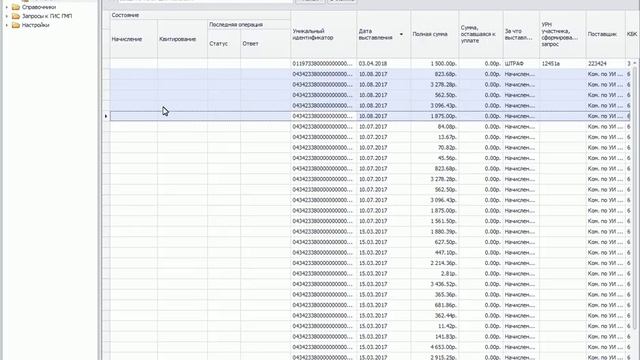
Task: Click the sort arrow in Дата выставления header
Action: click(401, 34)
